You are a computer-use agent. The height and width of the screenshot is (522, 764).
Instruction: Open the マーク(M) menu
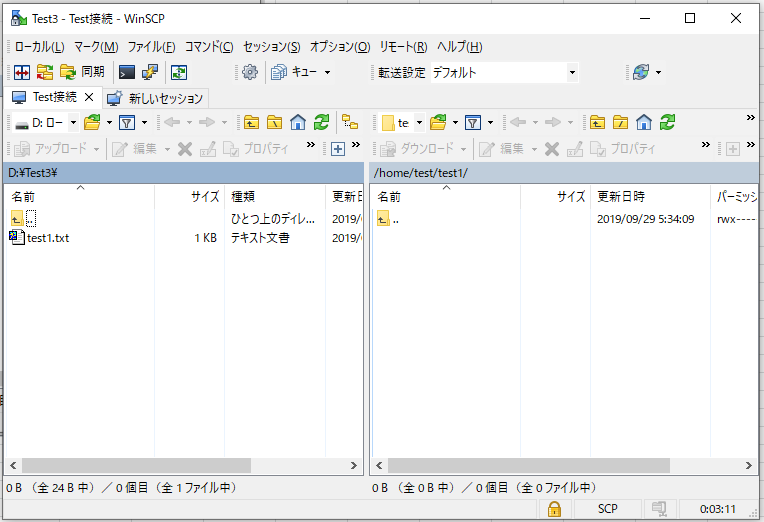pyautogui.click(x=96, y=47)
